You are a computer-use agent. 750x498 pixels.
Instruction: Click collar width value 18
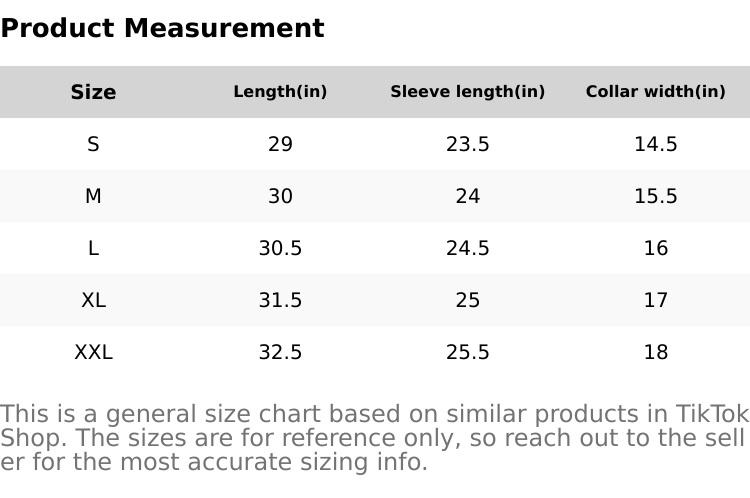[x=655, y=352]
